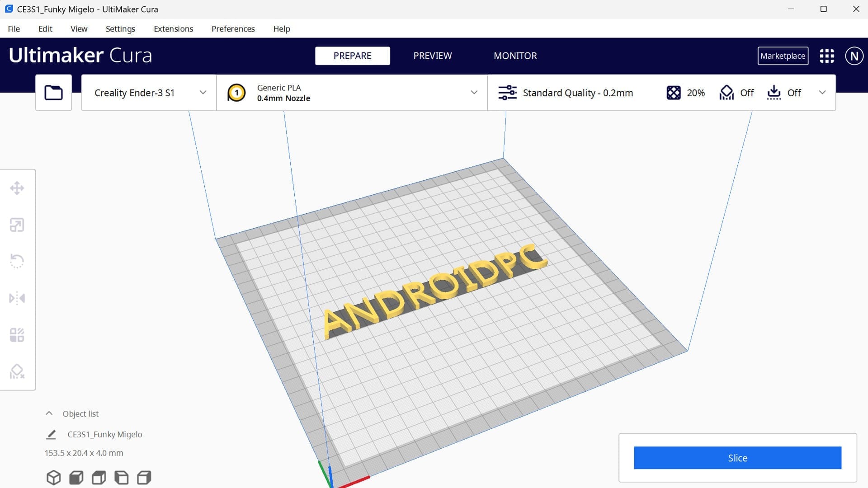Select CE3S1_Funky Migelo in object list
Screen dimensions: 868x488
pos(104,434)
